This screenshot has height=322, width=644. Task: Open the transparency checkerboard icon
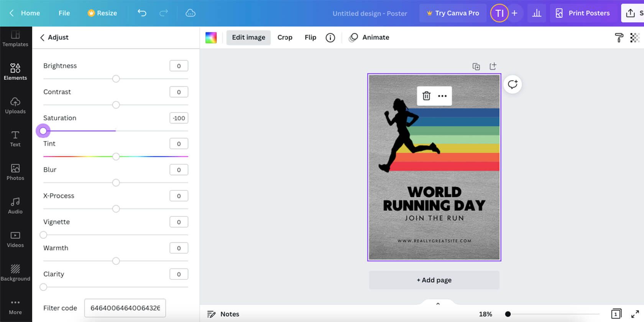[x=635, y=38]
